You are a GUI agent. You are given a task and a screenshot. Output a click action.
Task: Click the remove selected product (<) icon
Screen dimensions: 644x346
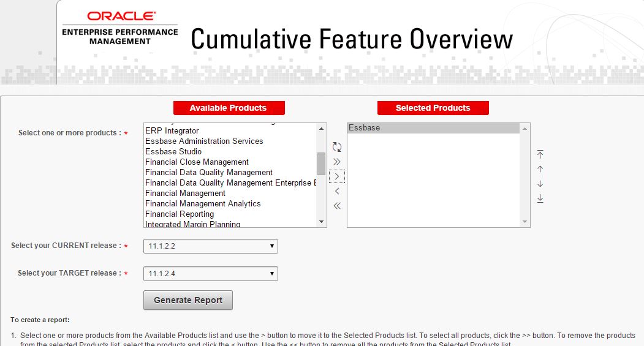click(337, 191)
